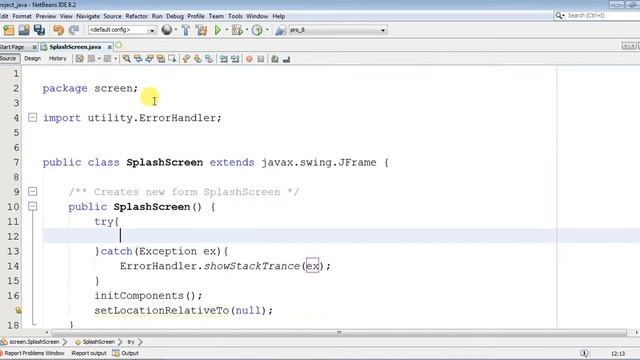
Task: Collapse the Javadoc comment fold on line 9
Action: pyautogui.click(x=32, y=191)
